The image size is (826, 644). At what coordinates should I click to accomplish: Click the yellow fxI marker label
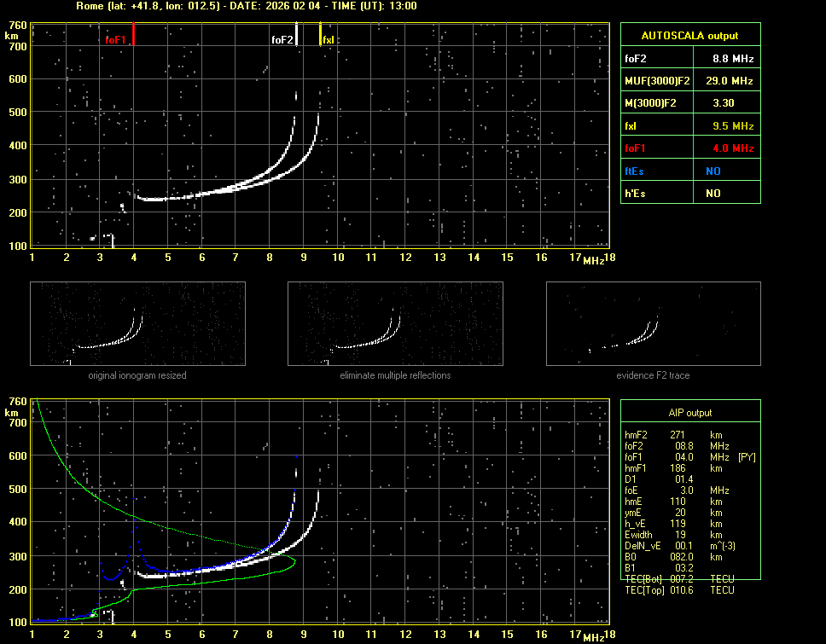tap(329, 40)
